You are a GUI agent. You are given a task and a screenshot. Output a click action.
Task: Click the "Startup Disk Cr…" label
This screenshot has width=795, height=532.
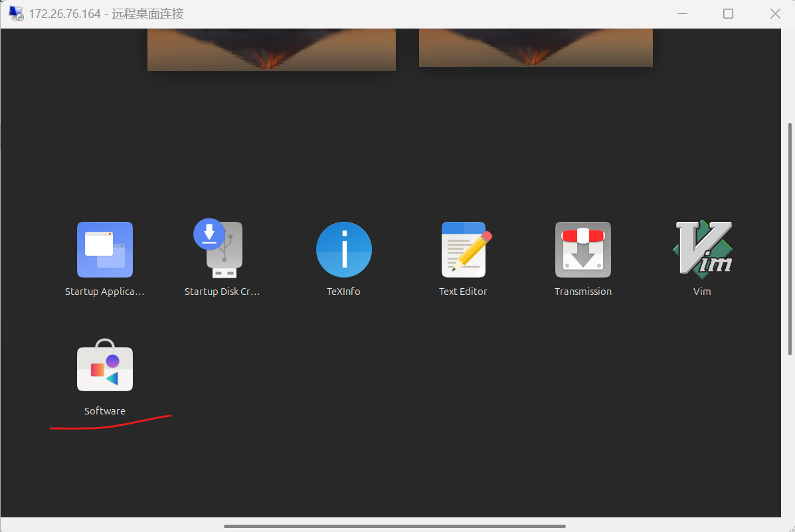222,292
